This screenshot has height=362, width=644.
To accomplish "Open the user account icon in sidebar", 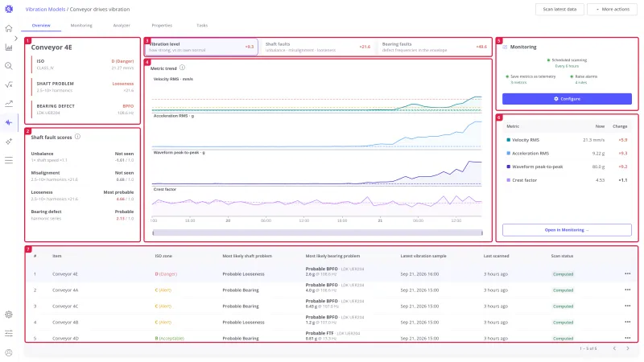I will tap(9, 352).
